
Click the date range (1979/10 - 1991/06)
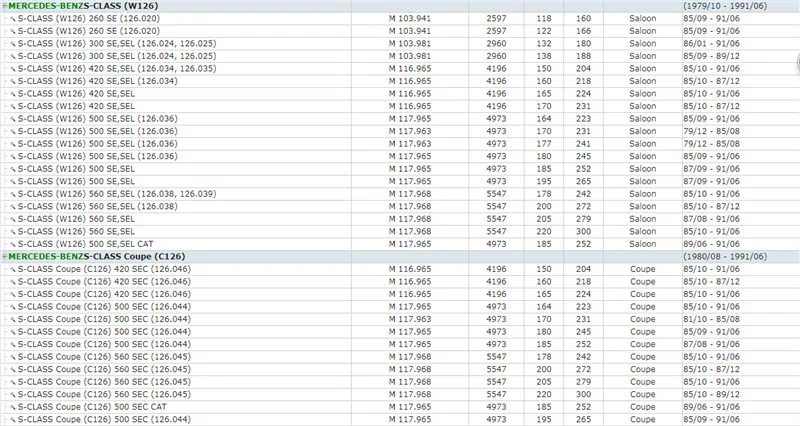click(x=725, y=6)
